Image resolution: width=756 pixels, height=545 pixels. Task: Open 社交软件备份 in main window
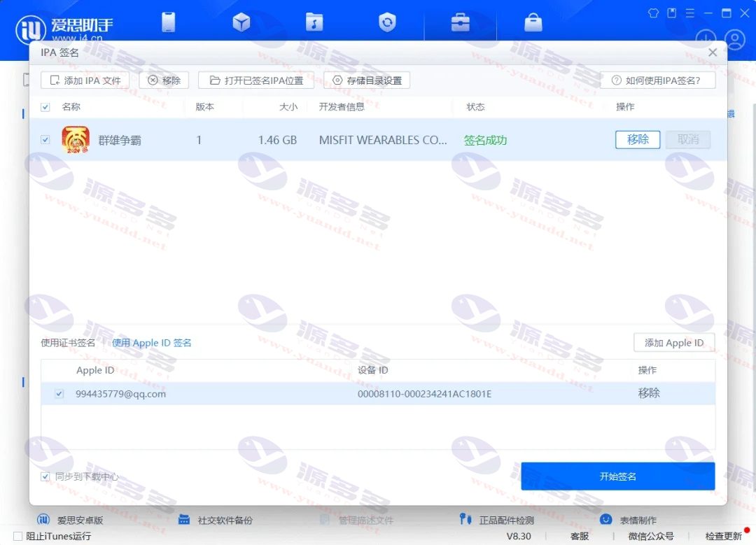point(216,520)
